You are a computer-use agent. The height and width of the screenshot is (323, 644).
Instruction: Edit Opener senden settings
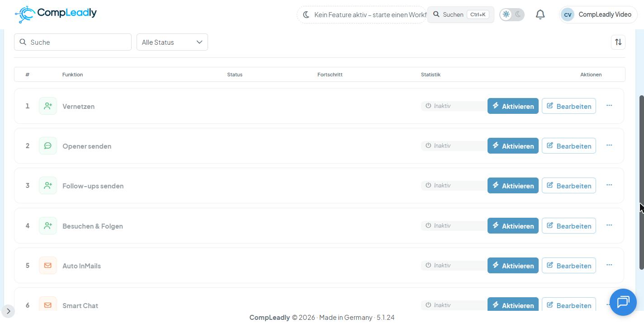click(x=569, y=146)
